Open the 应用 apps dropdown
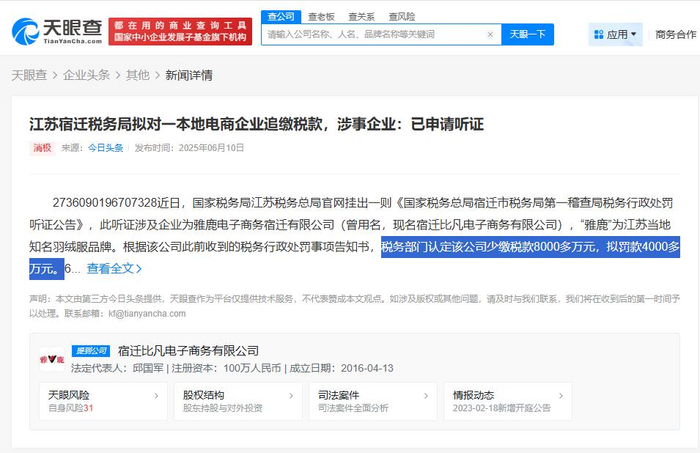Viewport: 700px width, 453px height. tap(616, 34)
